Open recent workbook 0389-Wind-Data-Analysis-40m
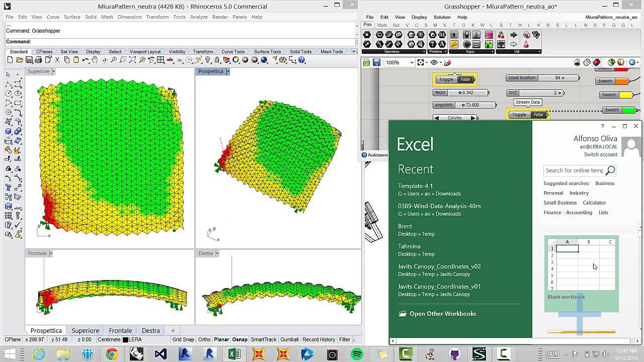Screen dimensions: 644x362 click(x=439, y=206)
